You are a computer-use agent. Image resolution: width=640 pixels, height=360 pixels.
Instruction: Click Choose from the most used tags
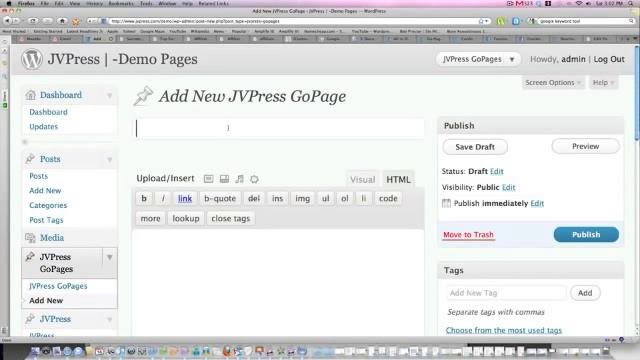(x=504, y=330)
